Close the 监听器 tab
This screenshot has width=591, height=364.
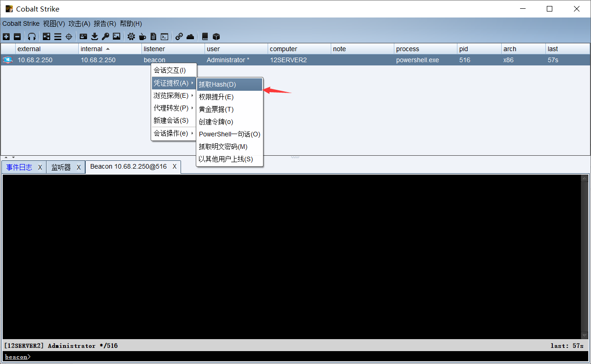click(78, 167)
